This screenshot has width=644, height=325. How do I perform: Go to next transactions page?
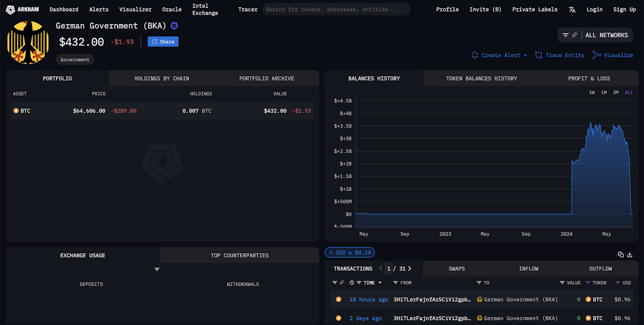[x=409, y=269]
